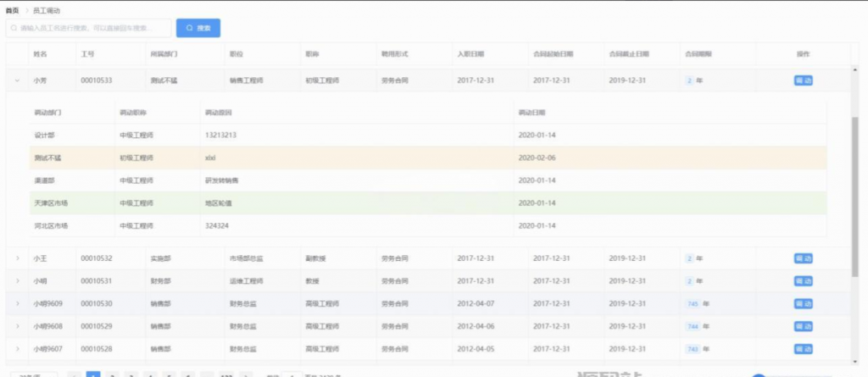The width and height of the screenshot is (868, 377).
Task: Expand the 小明 row with 00010531
Action: click(17, 281)
